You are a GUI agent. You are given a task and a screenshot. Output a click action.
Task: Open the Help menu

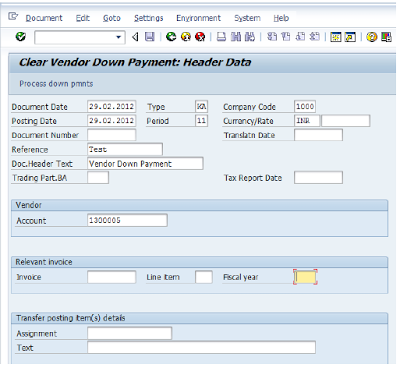tap(281, 18)
